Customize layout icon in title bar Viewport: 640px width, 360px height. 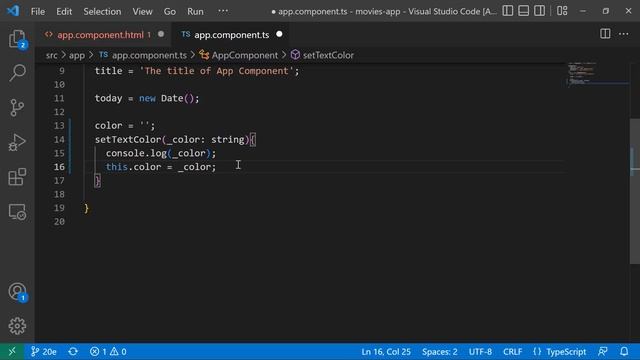562,11
